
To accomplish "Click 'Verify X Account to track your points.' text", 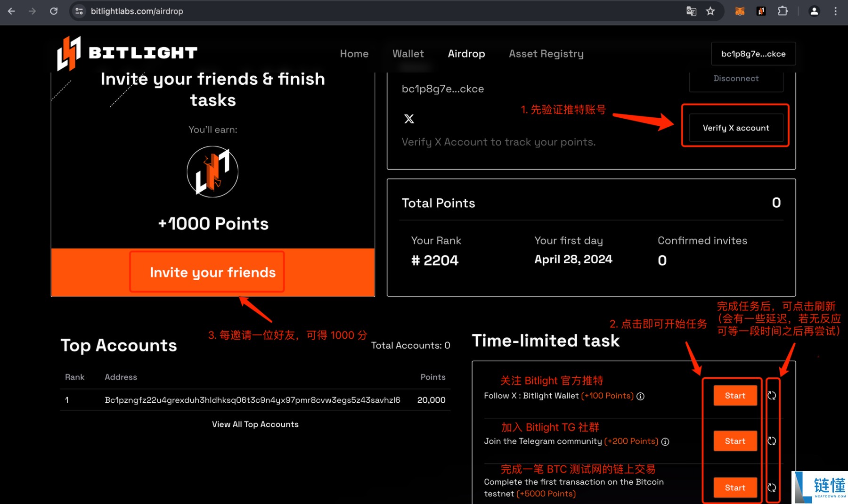I will point(498,142).
